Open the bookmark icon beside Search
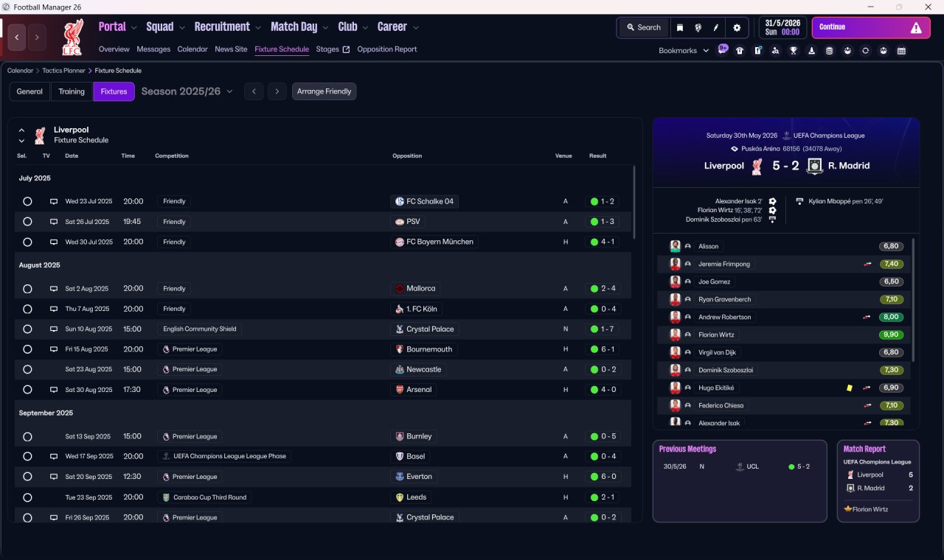Screen dimensions: 944x560 680,27
